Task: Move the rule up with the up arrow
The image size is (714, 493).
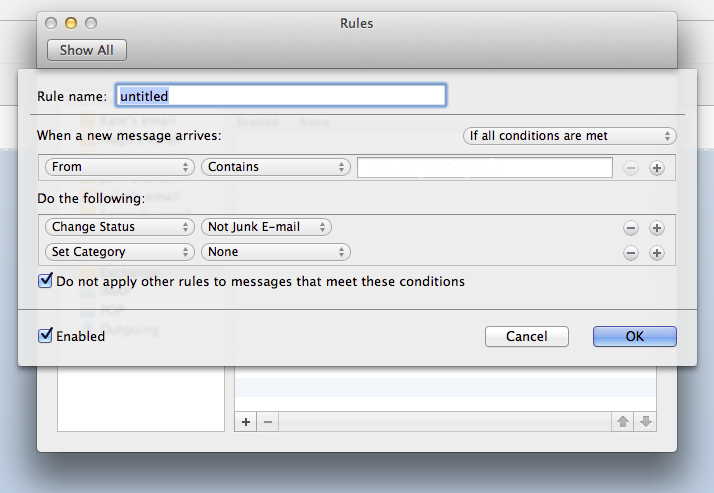Action: [623, 422]
